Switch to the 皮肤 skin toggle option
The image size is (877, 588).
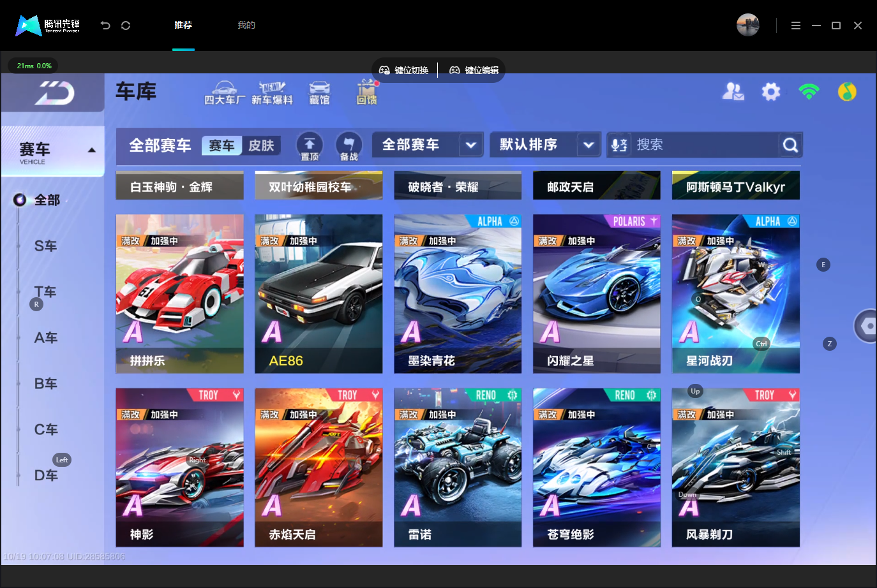pos(261,145)
